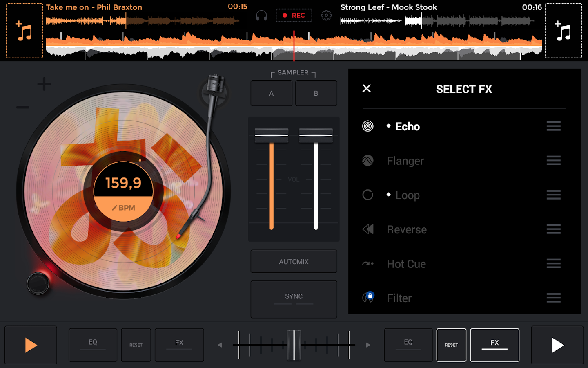The image size is (588, 368).
Task: Click the track title Strong Leef - Mook Stook
Action: (x=389, y=7)
